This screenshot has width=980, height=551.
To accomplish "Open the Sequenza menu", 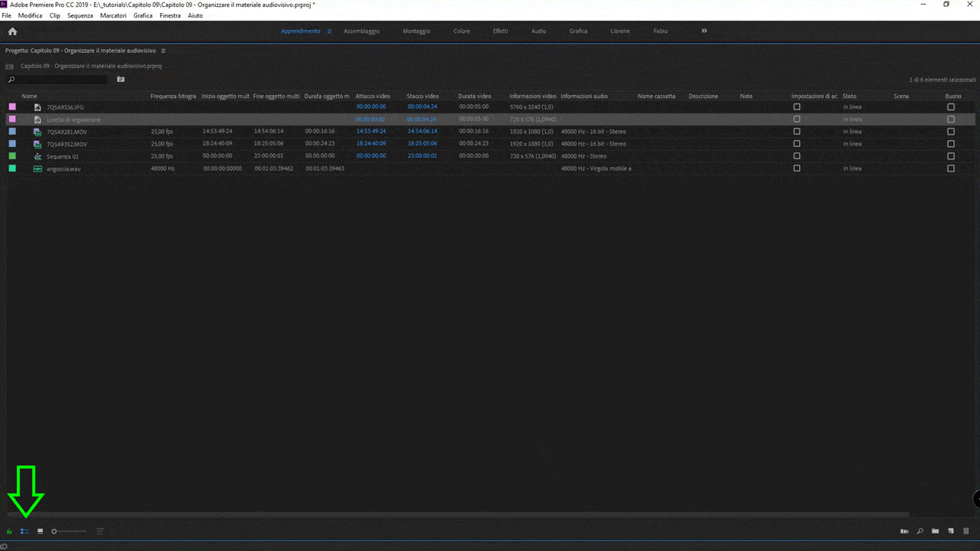I will click(x=80, y=15).
